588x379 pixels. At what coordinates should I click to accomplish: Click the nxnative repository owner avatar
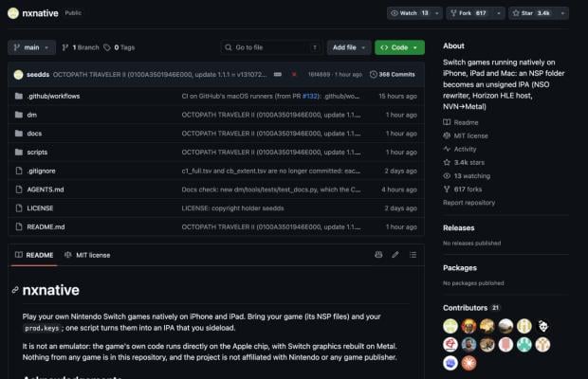coord(13,13)
